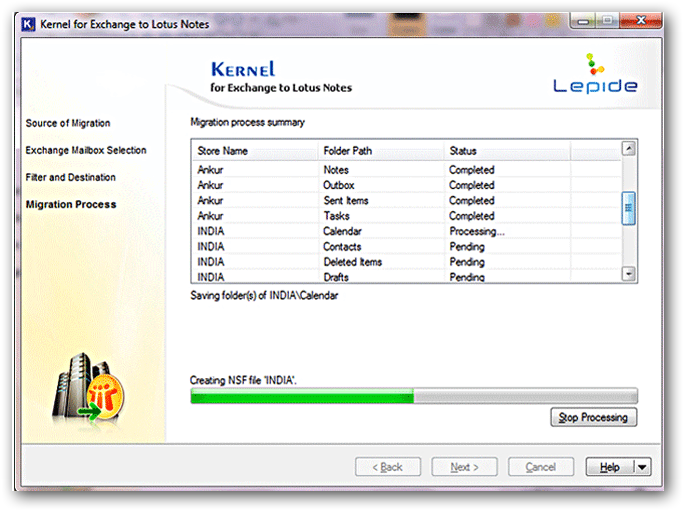Click the green migration progress bar
The image size is (684, 511).
pyautogui.click(x=414, y=396)
